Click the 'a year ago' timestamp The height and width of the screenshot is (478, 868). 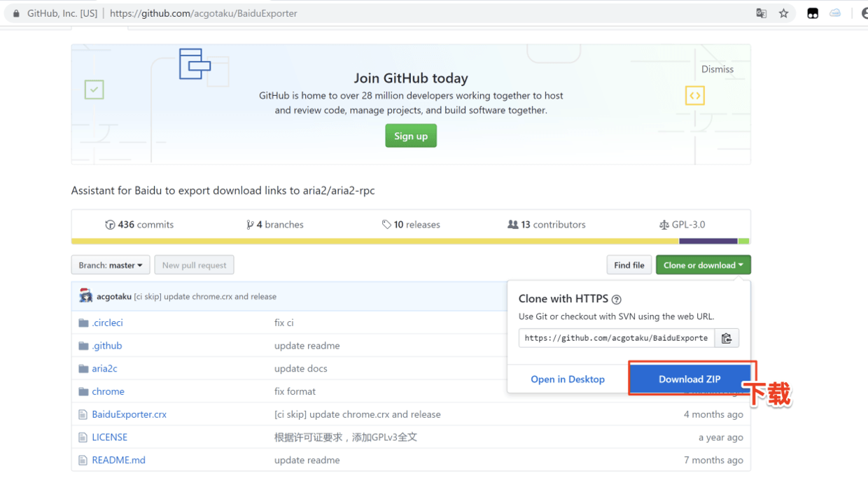[x=721, y=437]
